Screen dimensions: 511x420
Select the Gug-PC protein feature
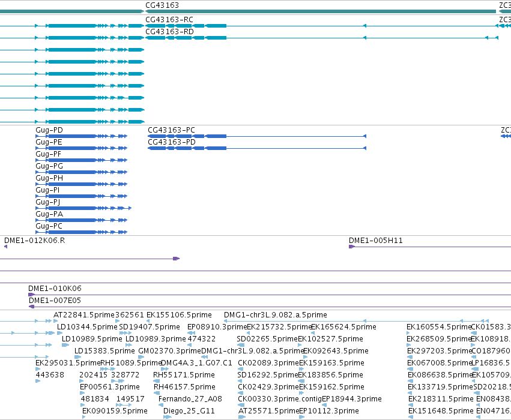[x=81, y=232]
